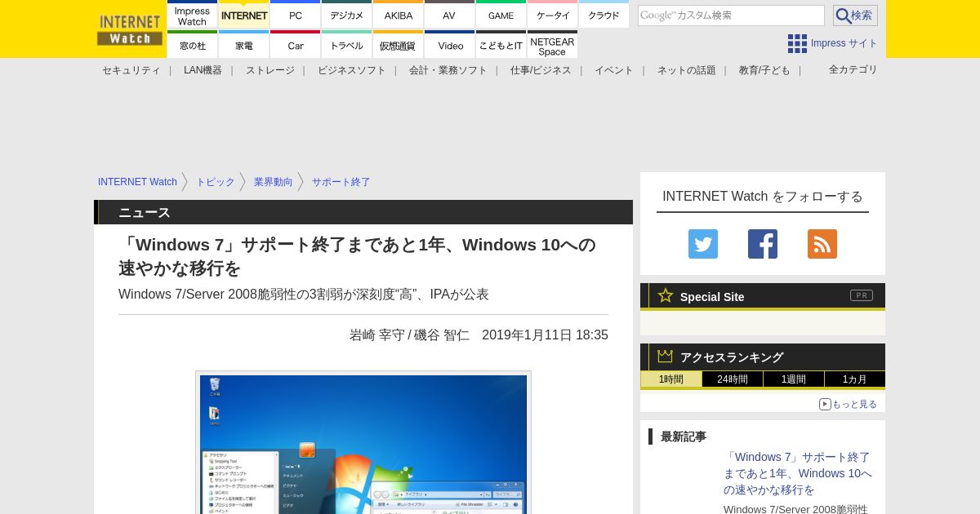Viewport: 980px width, 514px height.
Task: Open the イベント category
Action: (613, 70)
